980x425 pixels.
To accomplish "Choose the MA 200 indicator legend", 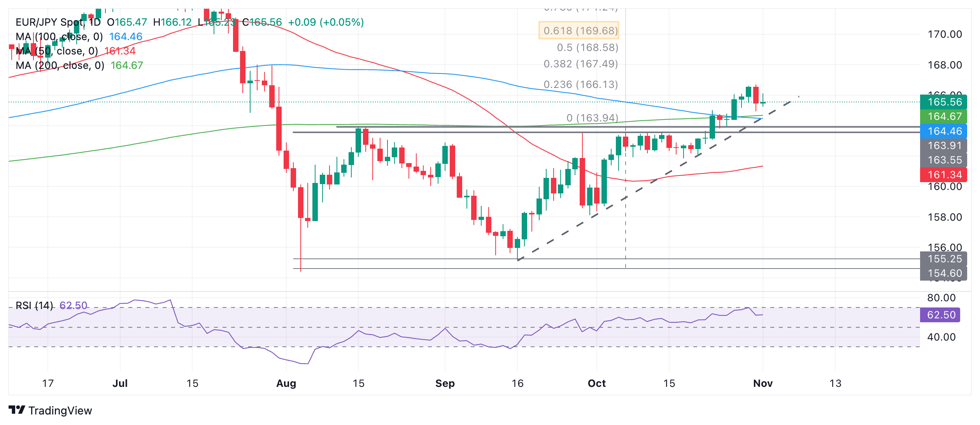I will (60, 65).
